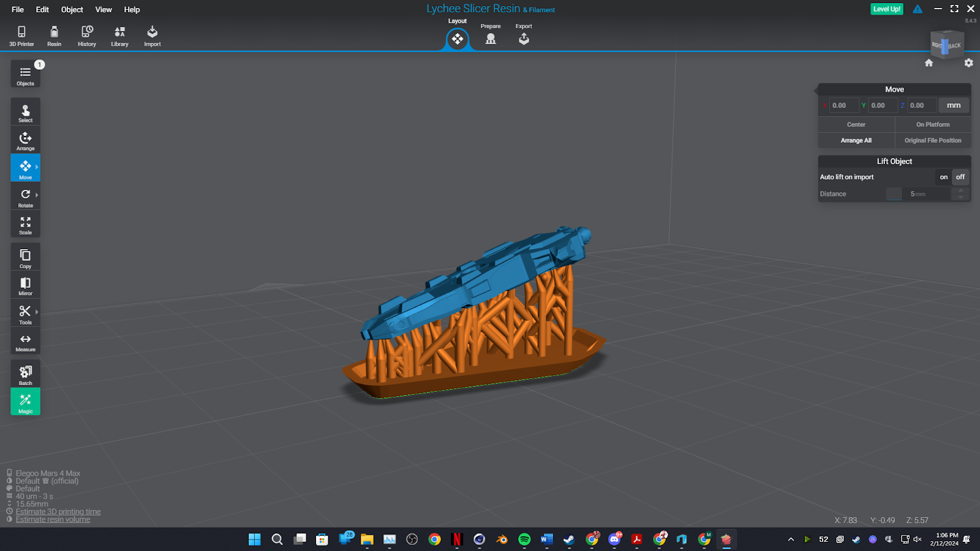Click the 40 µm - 3 s layer info
The width and height of the screenshot is (980, 551).
point(34,497)
